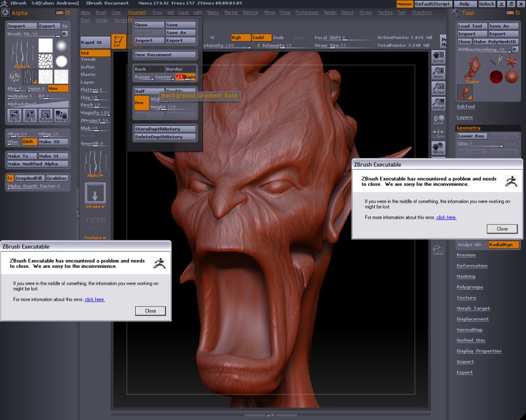Image resolution: width=526 pixels, height=420 pixels.
Task: Click New Document in Document menu
Action: pos(165,55)
